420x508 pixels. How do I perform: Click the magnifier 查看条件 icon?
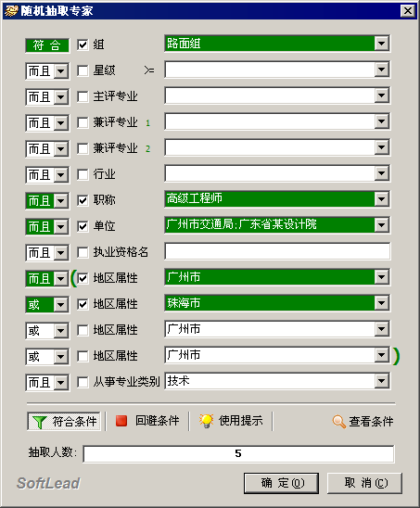pos(339,422)
